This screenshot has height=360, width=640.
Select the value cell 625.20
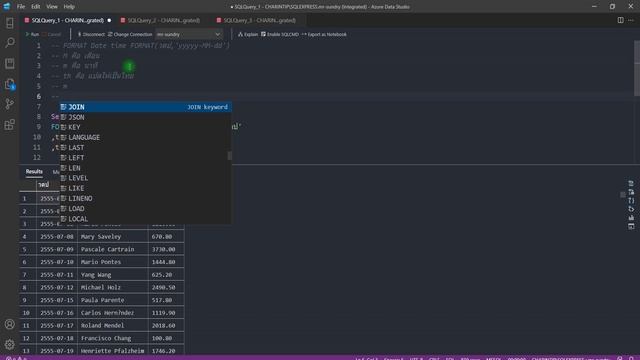point(166,275)
